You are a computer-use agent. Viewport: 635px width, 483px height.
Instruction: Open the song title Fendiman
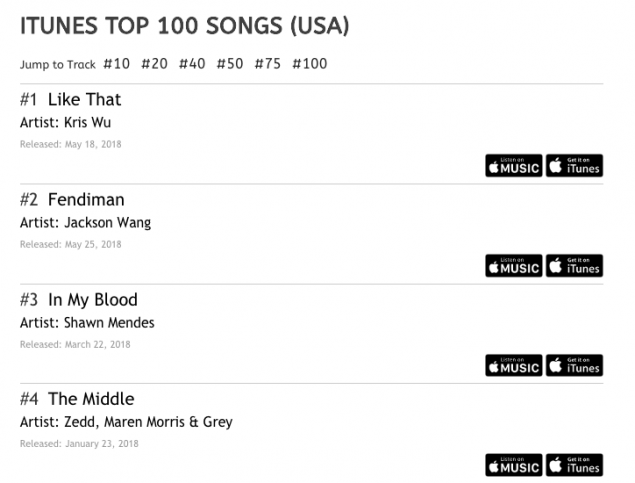point(86,199)
